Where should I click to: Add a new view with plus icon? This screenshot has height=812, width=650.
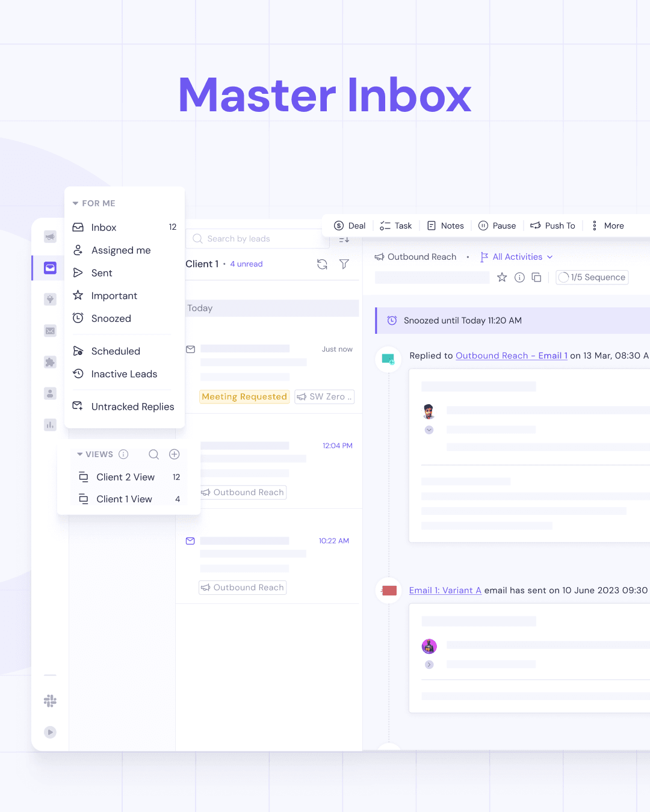coord(175,454)
